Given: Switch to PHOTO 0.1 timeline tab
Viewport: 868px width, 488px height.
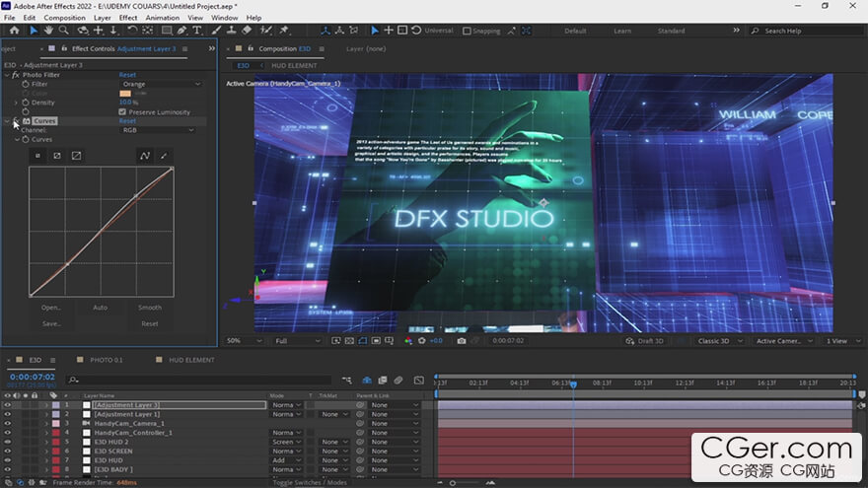Looking at the screenshot, I should 107,360.
